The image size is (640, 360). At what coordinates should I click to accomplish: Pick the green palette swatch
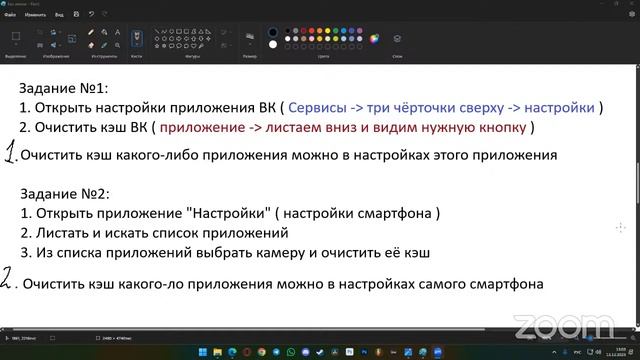point(336,31)
